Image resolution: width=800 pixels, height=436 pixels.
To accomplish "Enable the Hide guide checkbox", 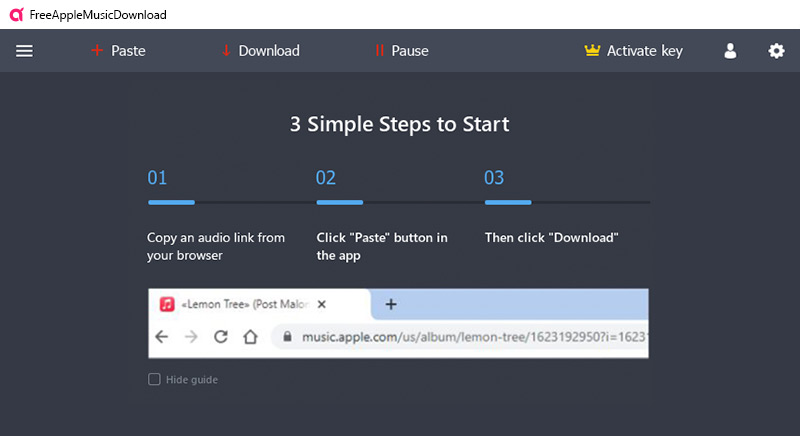I will (154, 379).
